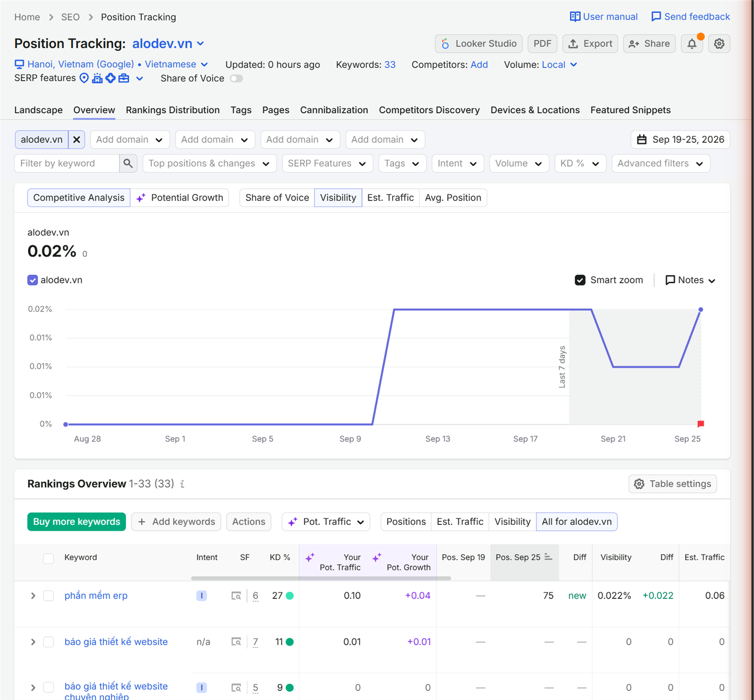
Task: Click Send feedback link
Action: (690, 17)
